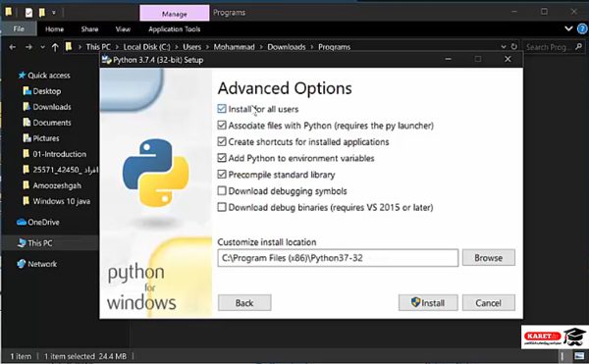589x364 pixels.
Task: Switch to the Share ribbon tab
Action: 89,28
